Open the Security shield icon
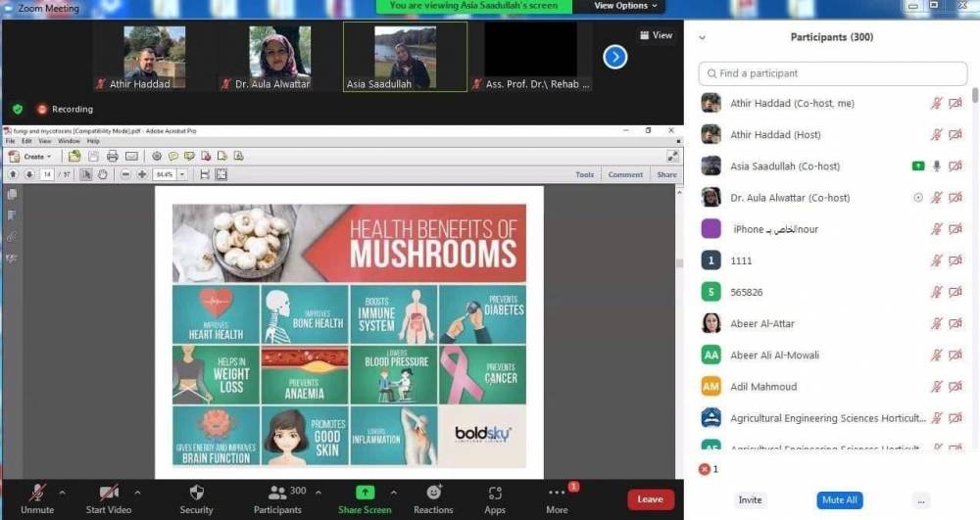 click(x=196, y=493)
